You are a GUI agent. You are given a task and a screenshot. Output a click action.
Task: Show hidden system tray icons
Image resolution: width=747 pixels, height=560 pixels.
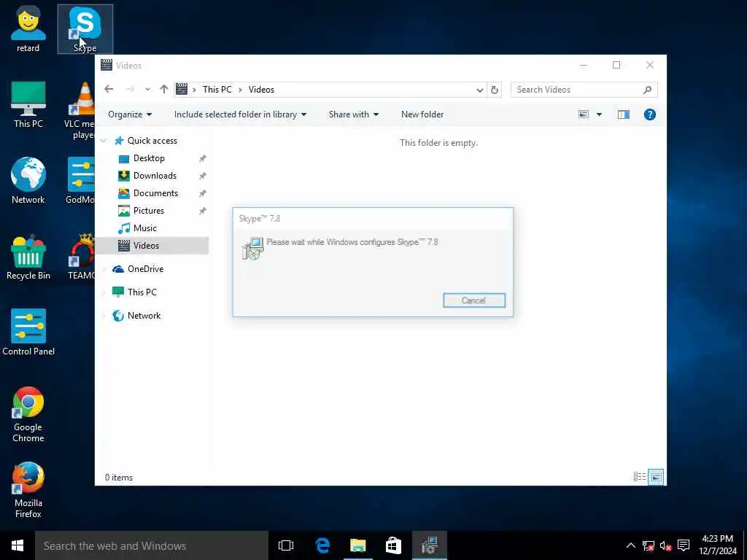click(x=630, y=545)
